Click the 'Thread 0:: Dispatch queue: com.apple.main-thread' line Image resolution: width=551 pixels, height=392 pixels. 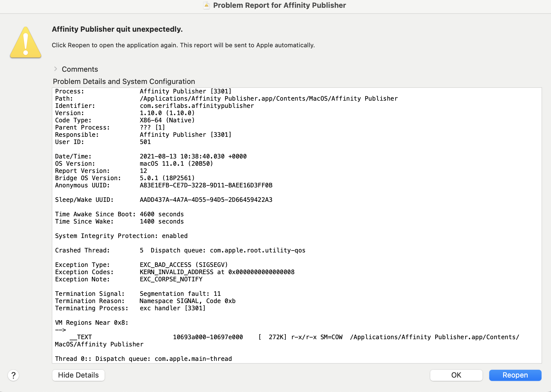coord(143,359)
